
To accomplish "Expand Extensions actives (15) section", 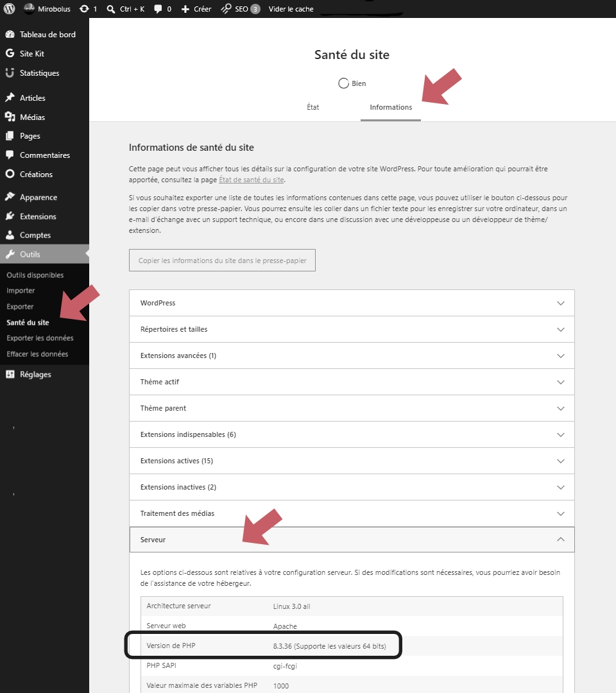I will coord(352,461).
